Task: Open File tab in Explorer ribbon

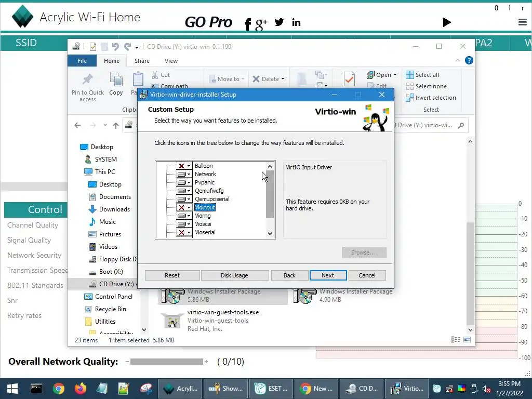Action: (82, 61)
